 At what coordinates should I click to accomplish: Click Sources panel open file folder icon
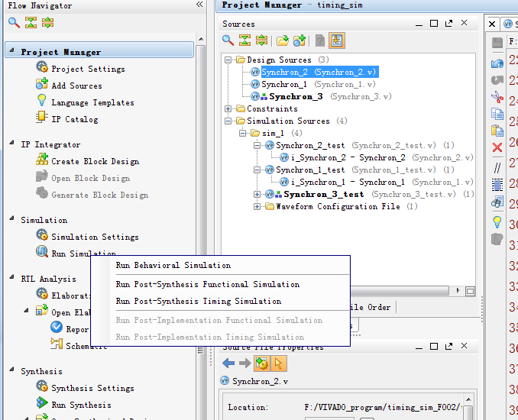(283, 40)
